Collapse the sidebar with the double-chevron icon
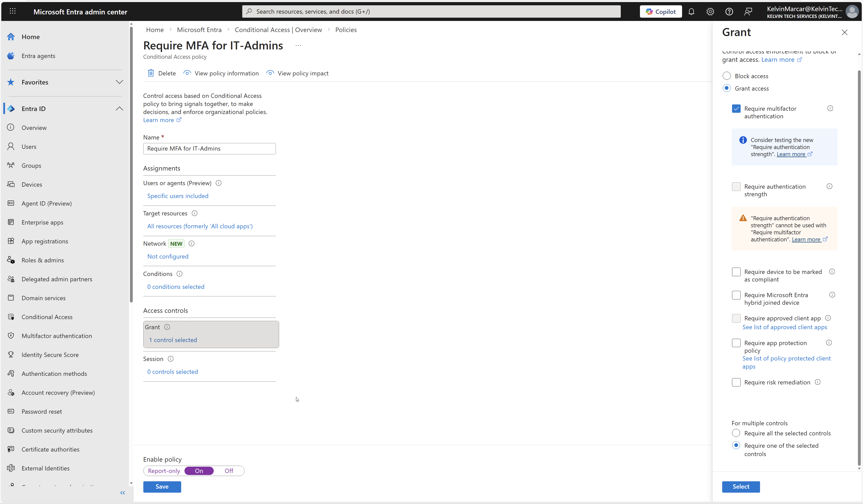Screen dimensions: 863x504 point(122,493)
